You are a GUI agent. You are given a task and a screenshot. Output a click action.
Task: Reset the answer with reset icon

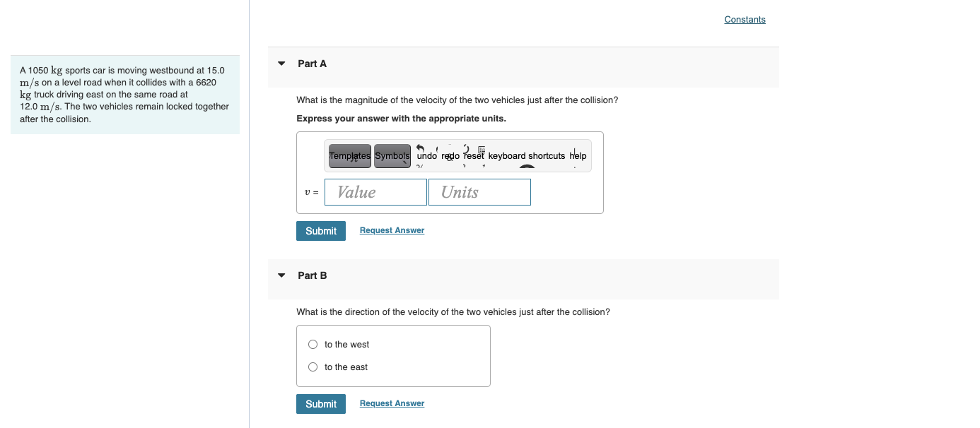coord(474,156)
